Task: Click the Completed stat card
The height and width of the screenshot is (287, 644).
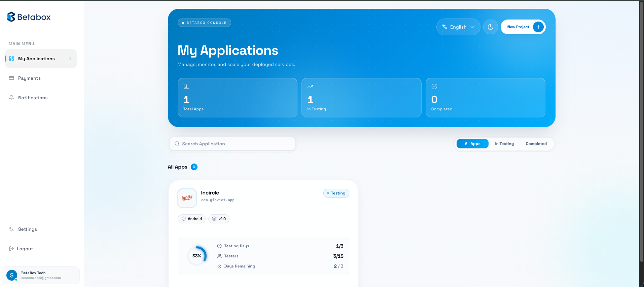Action: pos(486,98)
